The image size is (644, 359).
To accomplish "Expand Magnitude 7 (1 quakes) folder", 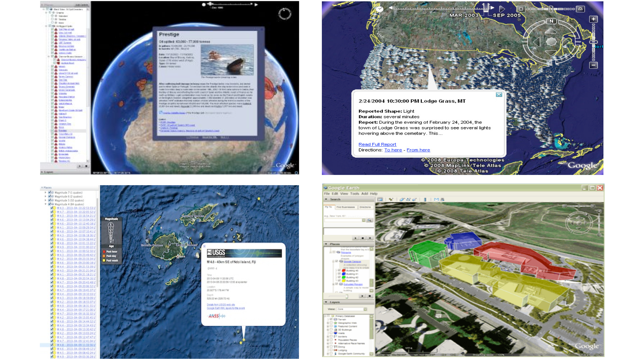I will (46, 192).
